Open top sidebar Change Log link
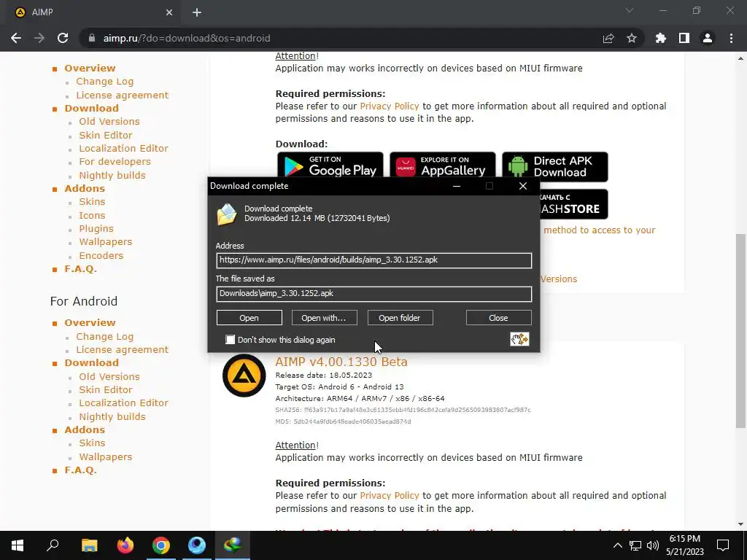This screenshot has width=747, height=560. pos(105,82)
